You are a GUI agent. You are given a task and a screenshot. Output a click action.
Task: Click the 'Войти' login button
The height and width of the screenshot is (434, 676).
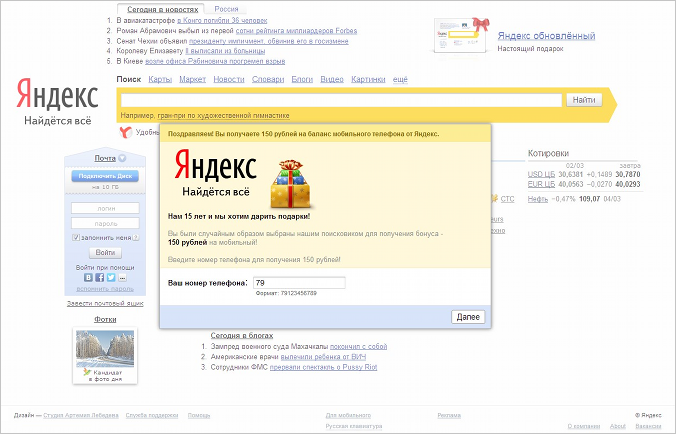coord(105,253)
